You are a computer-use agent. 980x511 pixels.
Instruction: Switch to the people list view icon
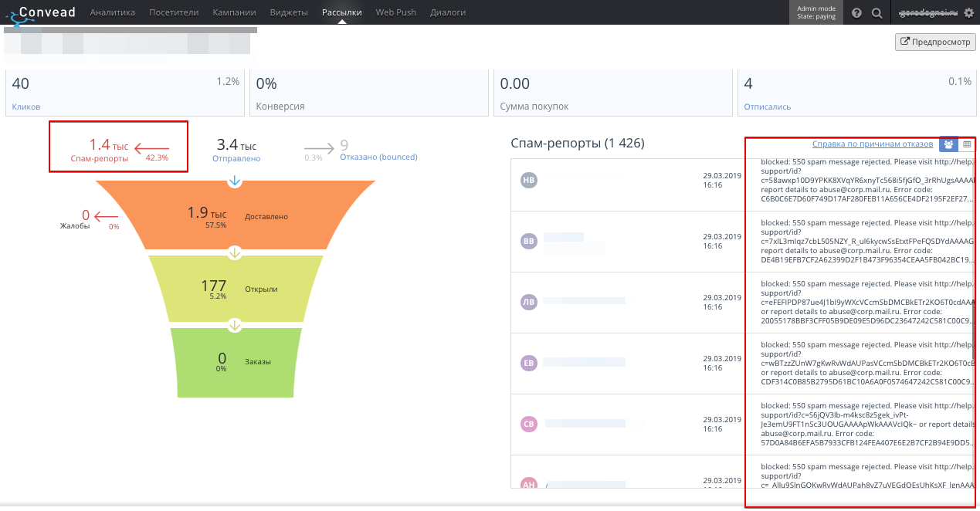click(x=948, y=144)
